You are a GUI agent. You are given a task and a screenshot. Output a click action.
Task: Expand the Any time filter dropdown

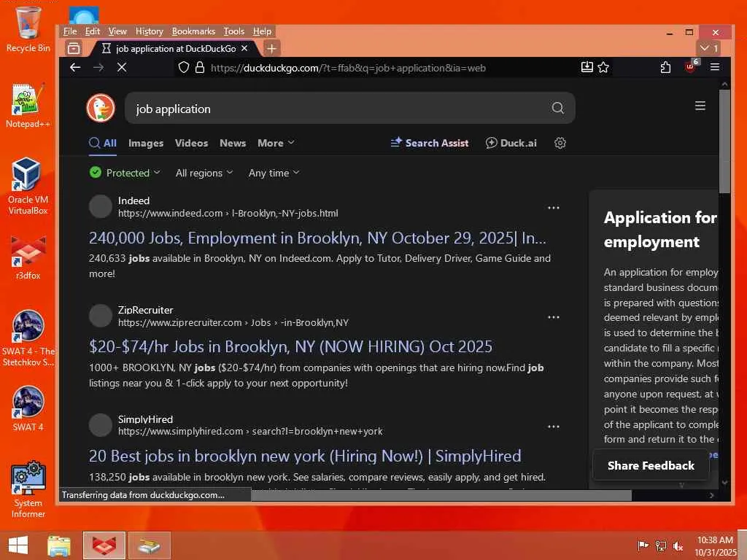pyautogui.click(x=274, y=173)
